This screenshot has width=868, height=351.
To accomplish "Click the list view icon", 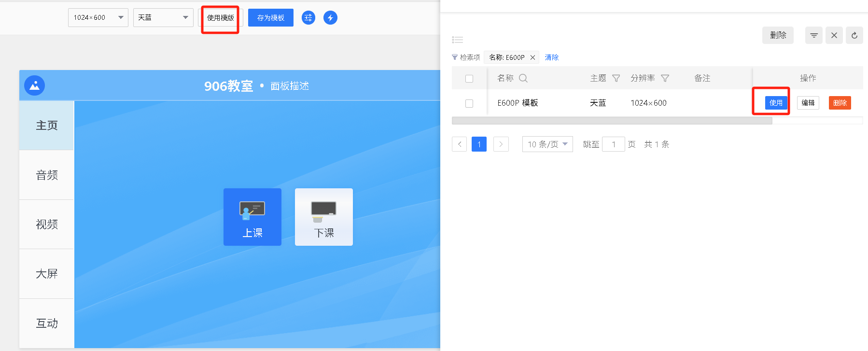I will 457,40.
